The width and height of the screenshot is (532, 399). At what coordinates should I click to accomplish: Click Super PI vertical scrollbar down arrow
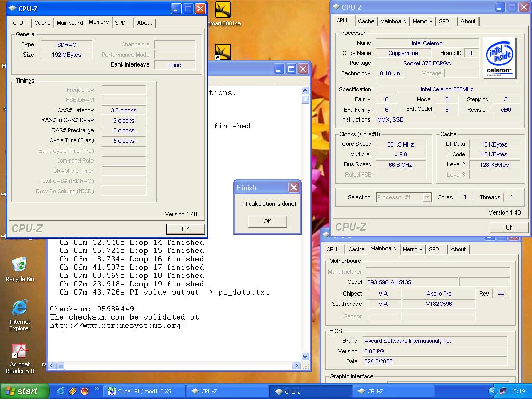click(x=305, y=356)
